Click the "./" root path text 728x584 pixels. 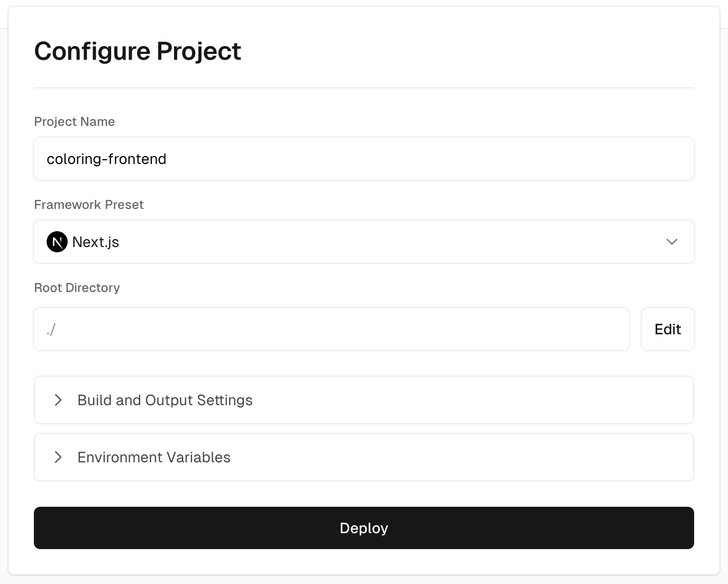pos(51,330)
